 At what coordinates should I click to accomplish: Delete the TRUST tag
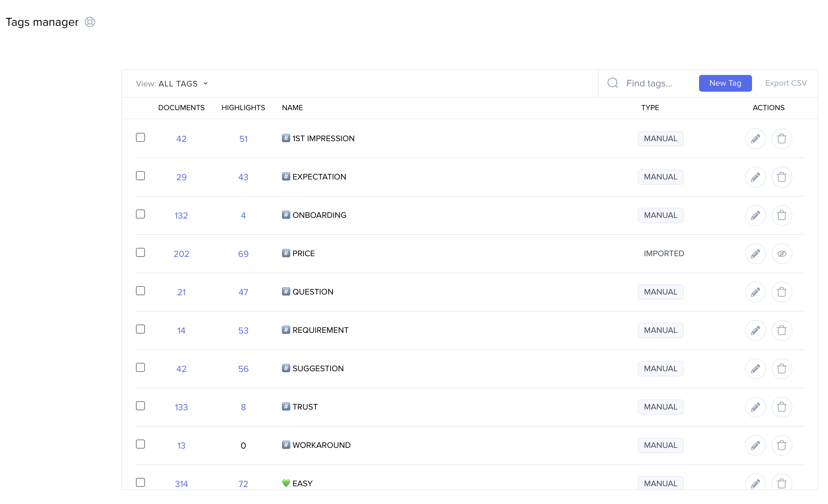coord(782,407)
